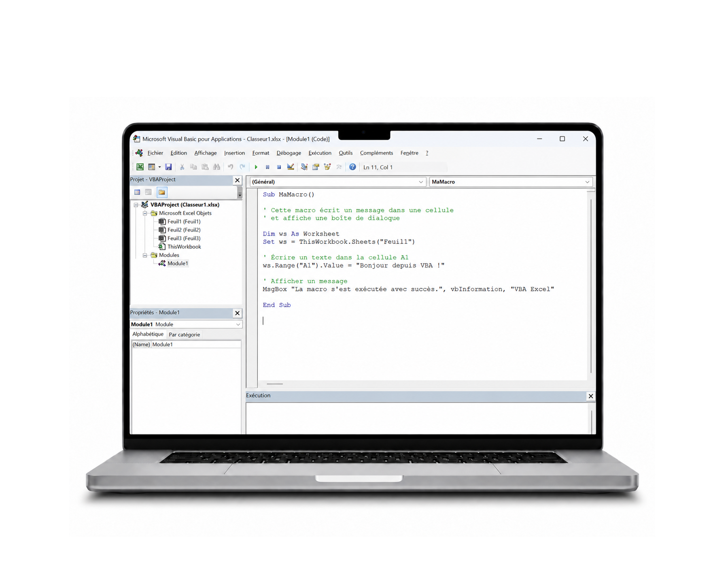Open the Object Browser toolbar icon
The height and width of the screenshot is (567, 728).
tap(327, 167)
